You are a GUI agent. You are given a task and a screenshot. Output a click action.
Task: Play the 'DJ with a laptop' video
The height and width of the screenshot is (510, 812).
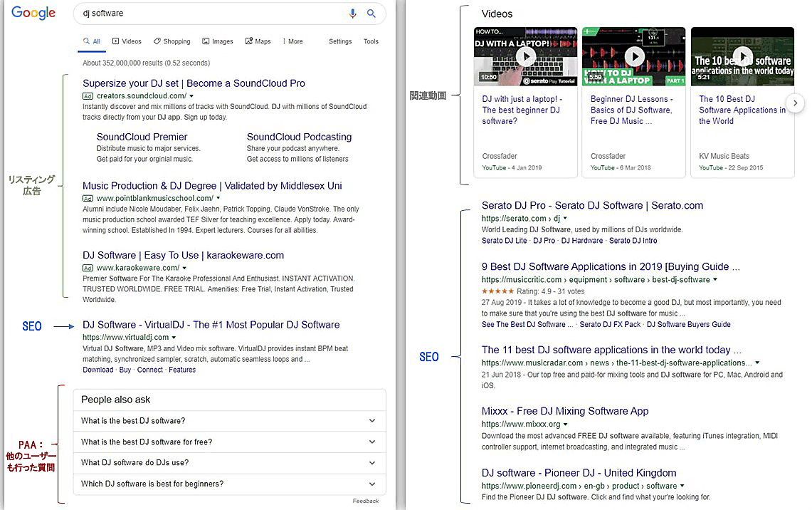pos(526,56)
